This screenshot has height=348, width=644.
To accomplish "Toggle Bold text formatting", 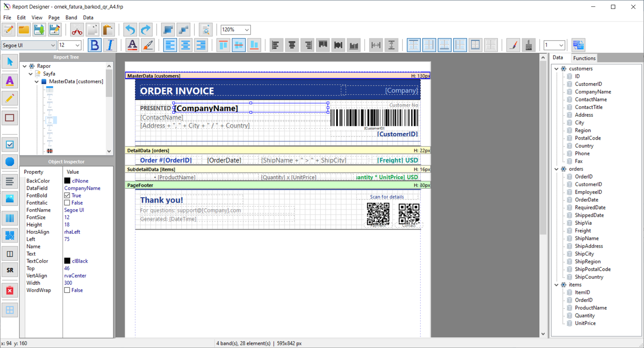I will coord(95,45).
